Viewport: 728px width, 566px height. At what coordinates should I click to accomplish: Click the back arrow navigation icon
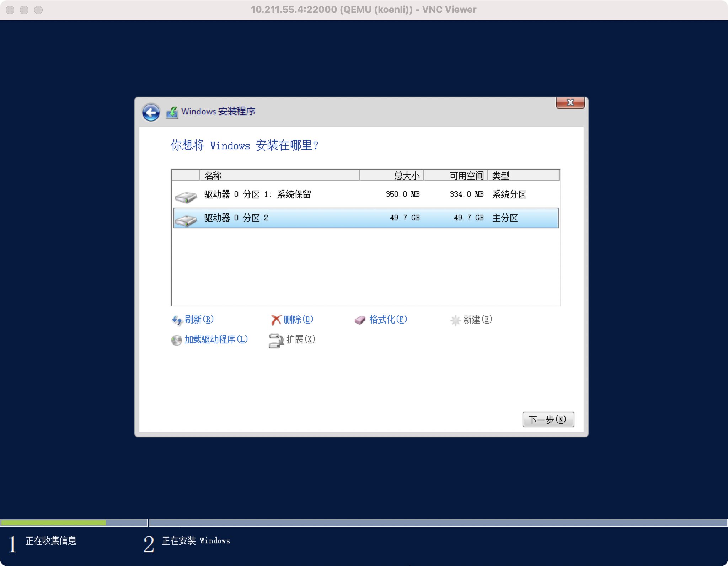tap(151, 112)
